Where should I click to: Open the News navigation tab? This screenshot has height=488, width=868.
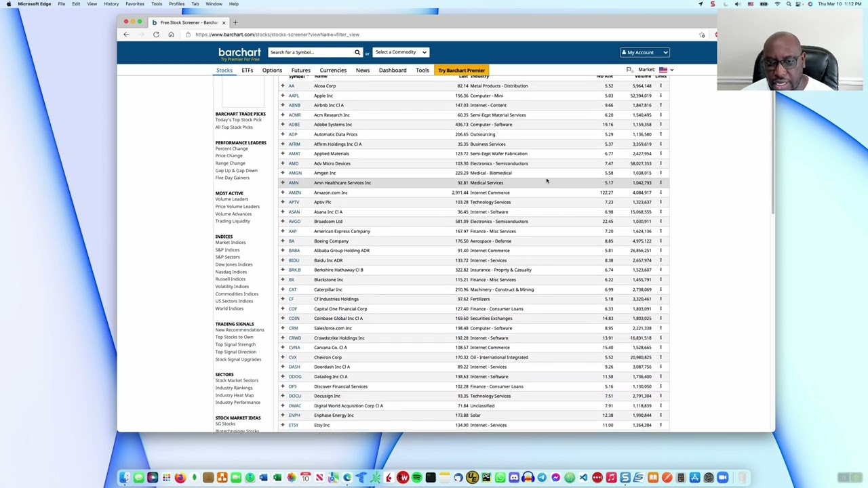click(363, 70)
